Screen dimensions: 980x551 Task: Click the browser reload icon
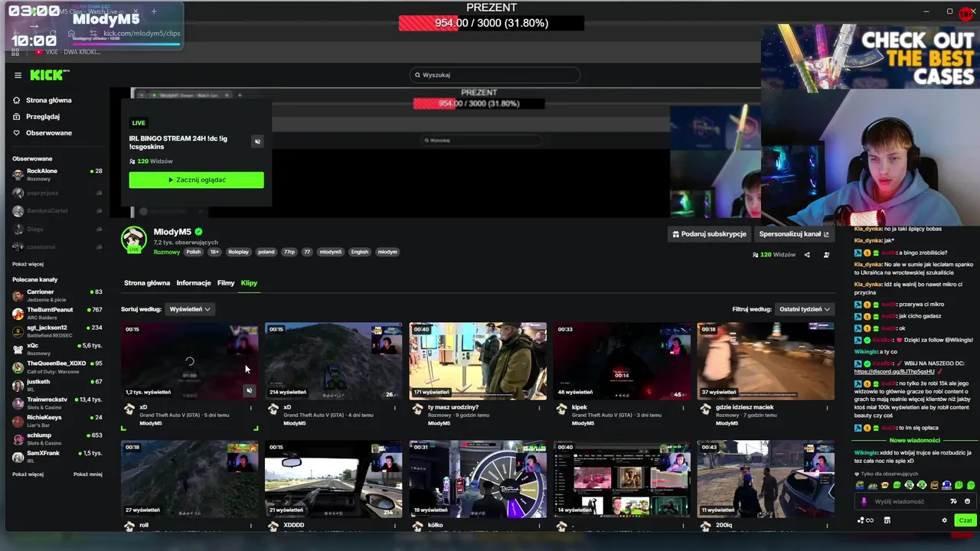(52, 33)
